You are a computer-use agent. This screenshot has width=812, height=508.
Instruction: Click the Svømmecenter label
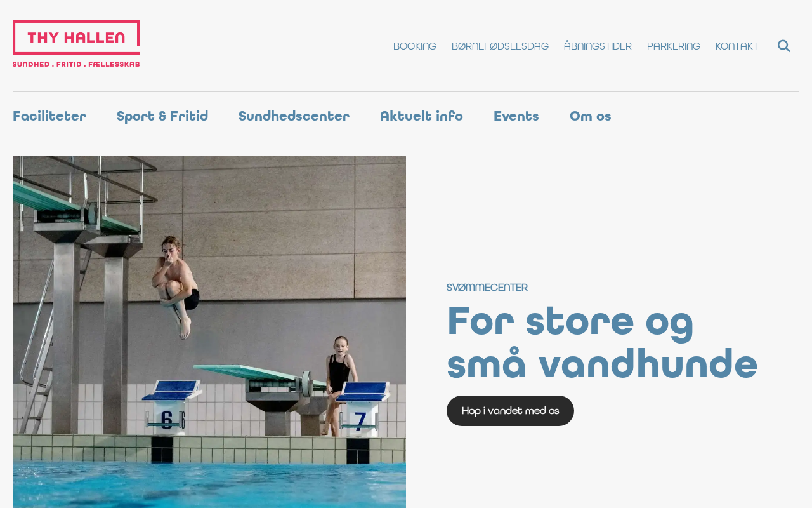click(487, 288)
